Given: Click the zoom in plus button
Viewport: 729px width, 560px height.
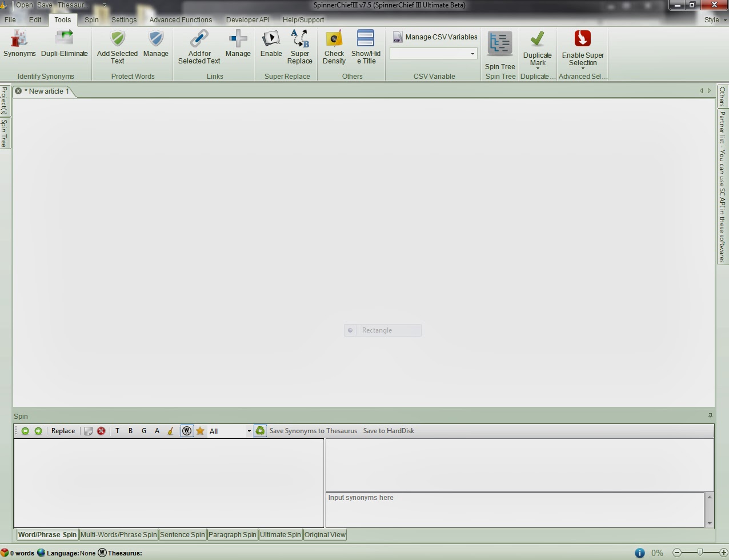Looking at the screenshot, I should tap(723, 553).
